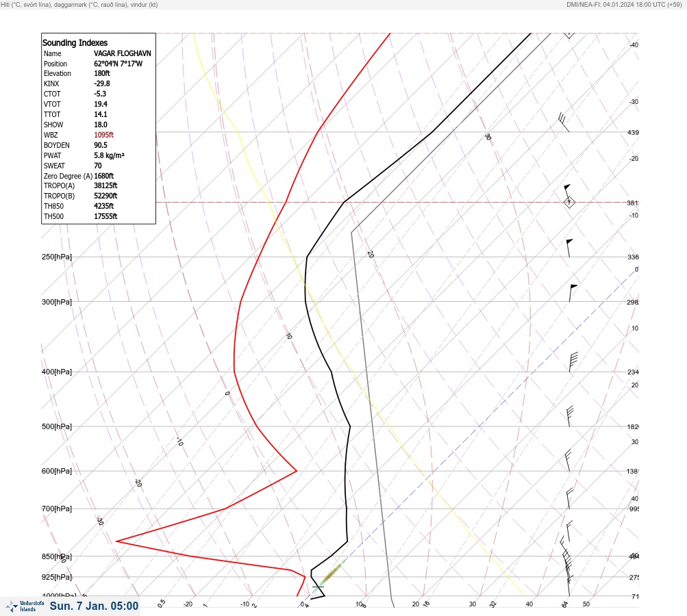Click the TROPO(A) value 38125ft
Screen dimensions: 687x616
point(105,185)
